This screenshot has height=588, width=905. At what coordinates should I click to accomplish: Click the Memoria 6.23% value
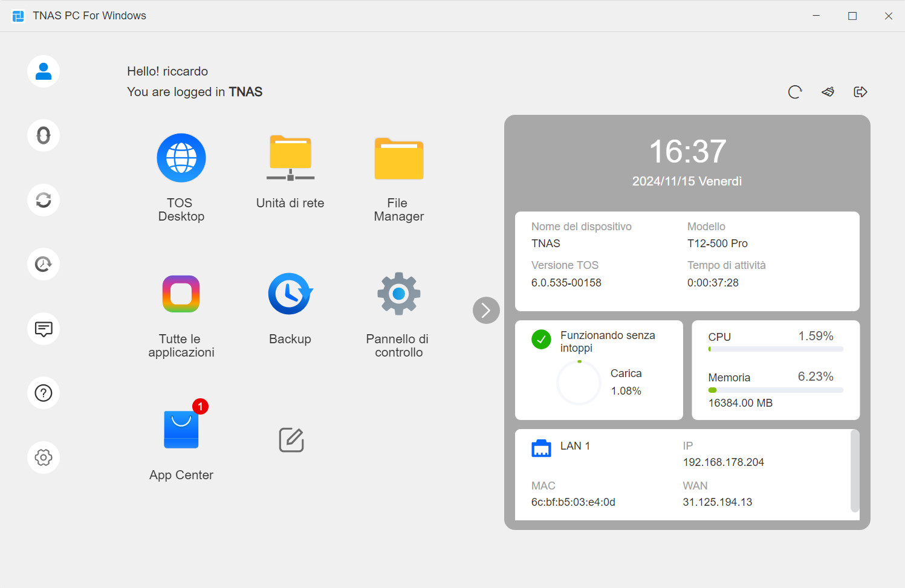[816, 376]
